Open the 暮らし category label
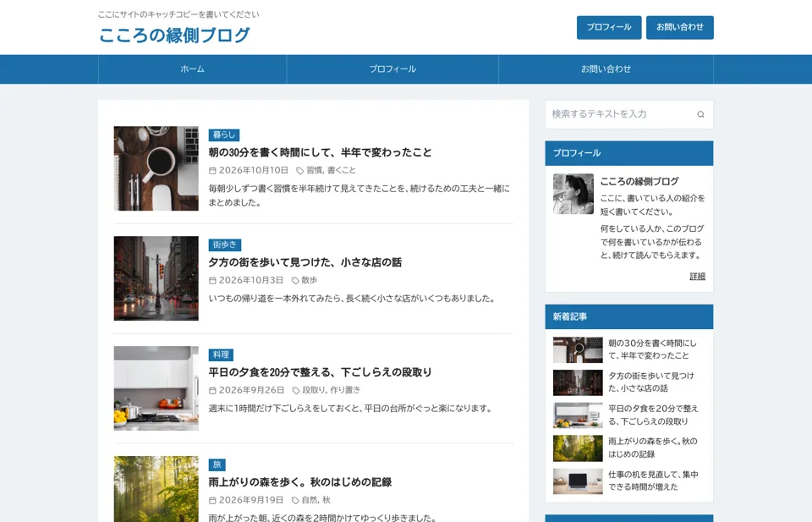Image resolution: width=812 pixels, height=522 pixels. 223,135
